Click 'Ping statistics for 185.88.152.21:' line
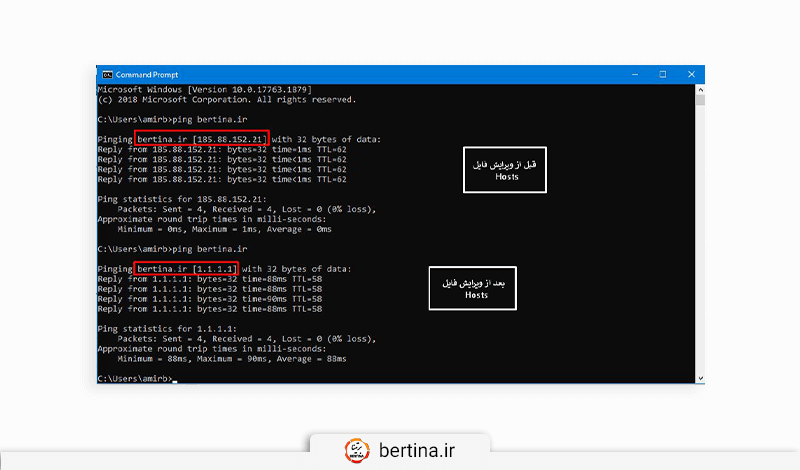The height and width of the screenshot is (470, 800). click(182, 199)
